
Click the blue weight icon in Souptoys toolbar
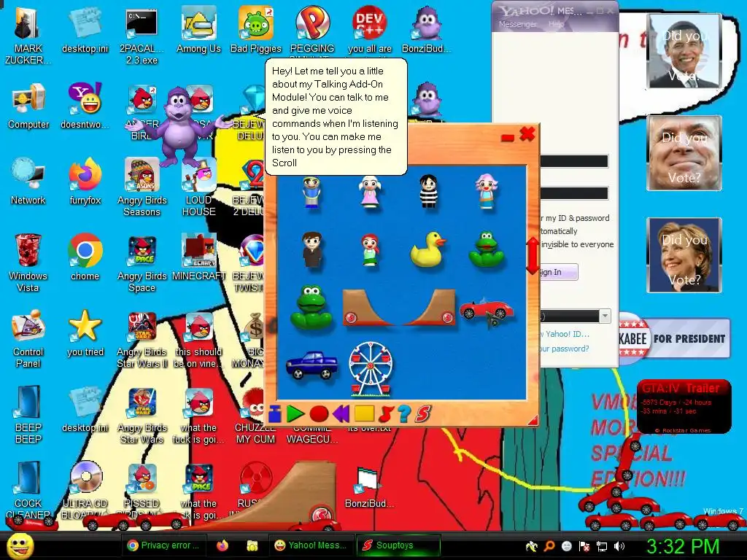tap(275, 414)
